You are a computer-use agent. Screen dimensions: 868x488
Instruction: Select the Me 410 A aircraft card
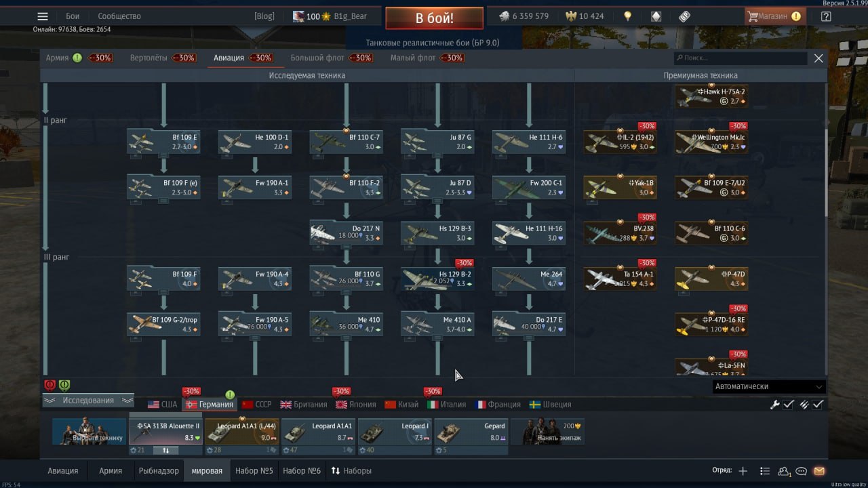(x=438, y=324)
